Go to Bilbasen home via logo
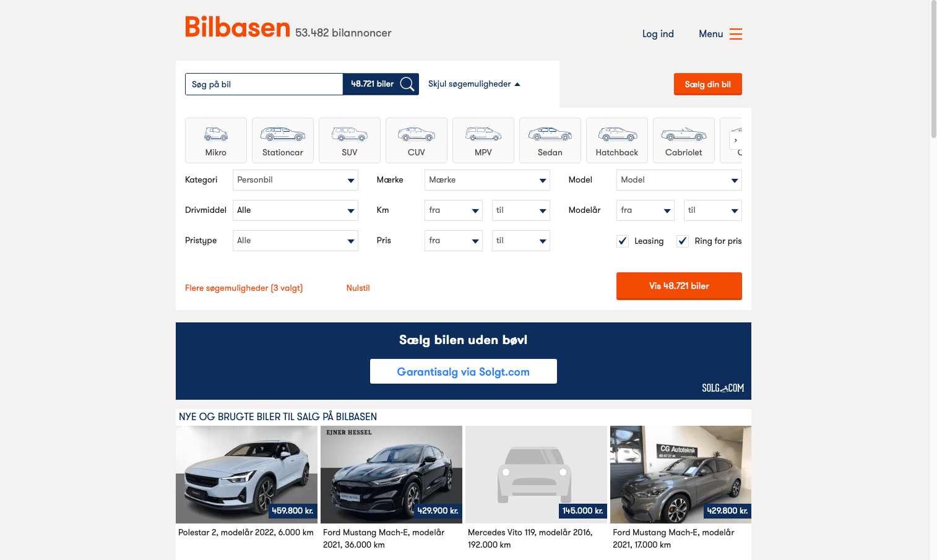 click(238, 27)
